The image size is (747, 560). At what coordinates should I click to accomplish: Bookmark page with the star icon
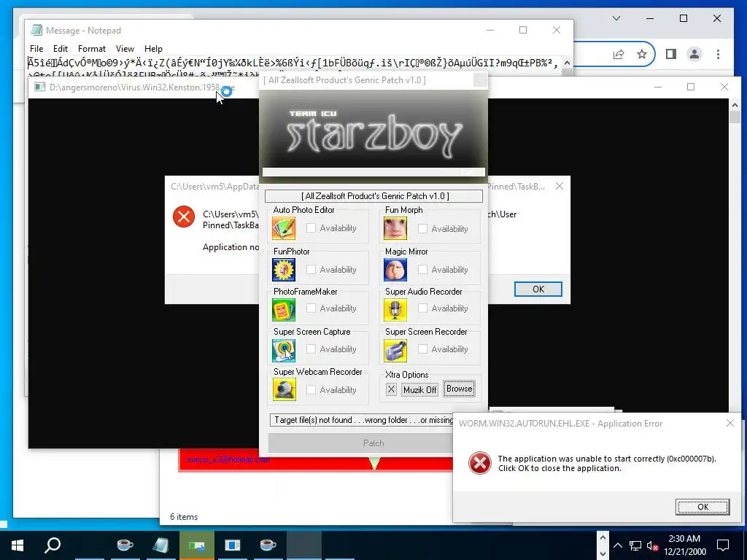[x=642, y=54]
